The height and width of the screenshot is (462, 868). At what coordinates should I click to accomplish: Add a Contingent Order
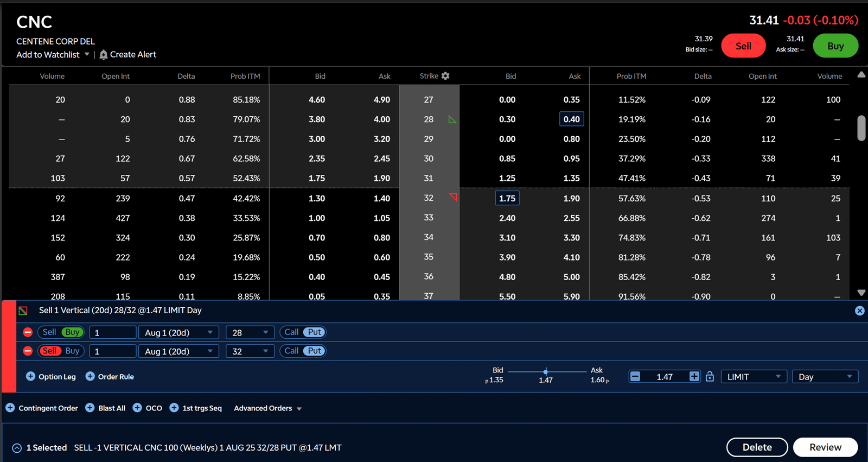42,408
